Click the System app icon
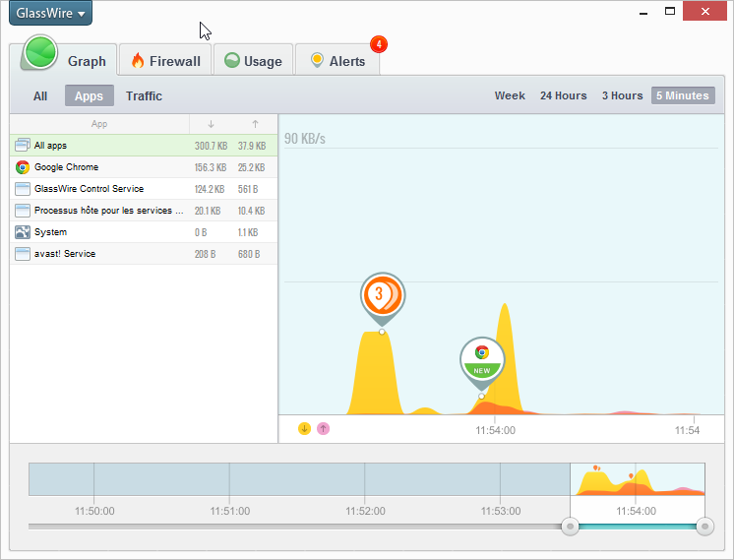Image resolution: width=734 pixels, height=560 pixels. [23, 231]
